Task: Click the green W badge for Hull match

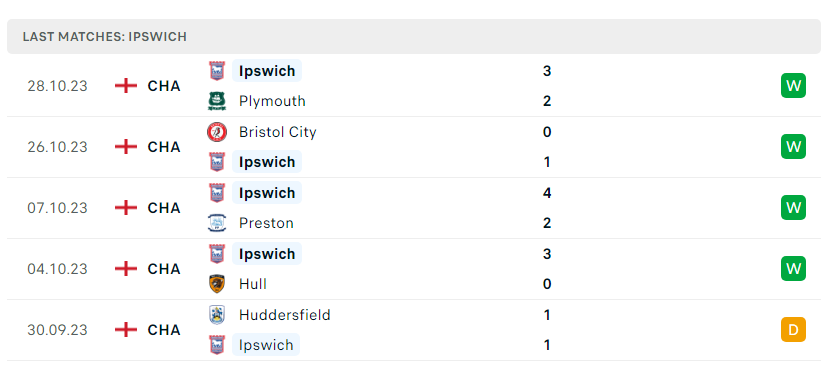Action: click(x=793, y=268)
